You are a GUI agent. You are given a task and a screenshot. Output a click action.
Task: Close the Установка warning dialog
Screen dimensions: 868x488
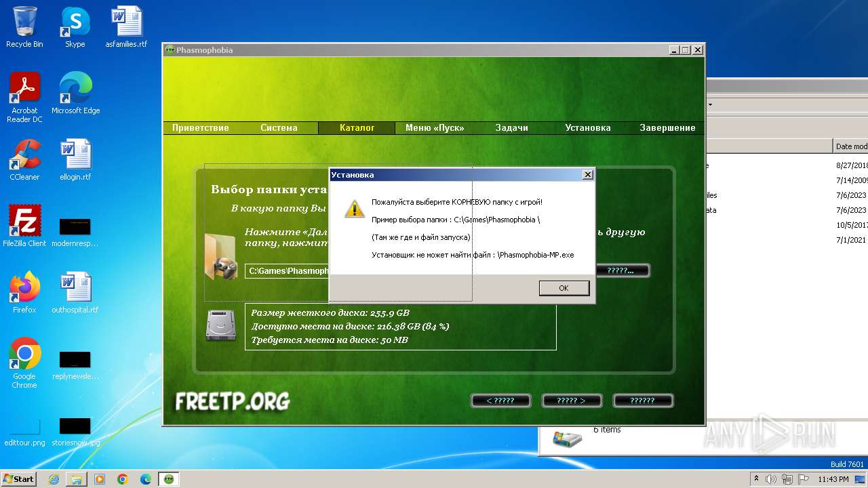tap(587, 175)
